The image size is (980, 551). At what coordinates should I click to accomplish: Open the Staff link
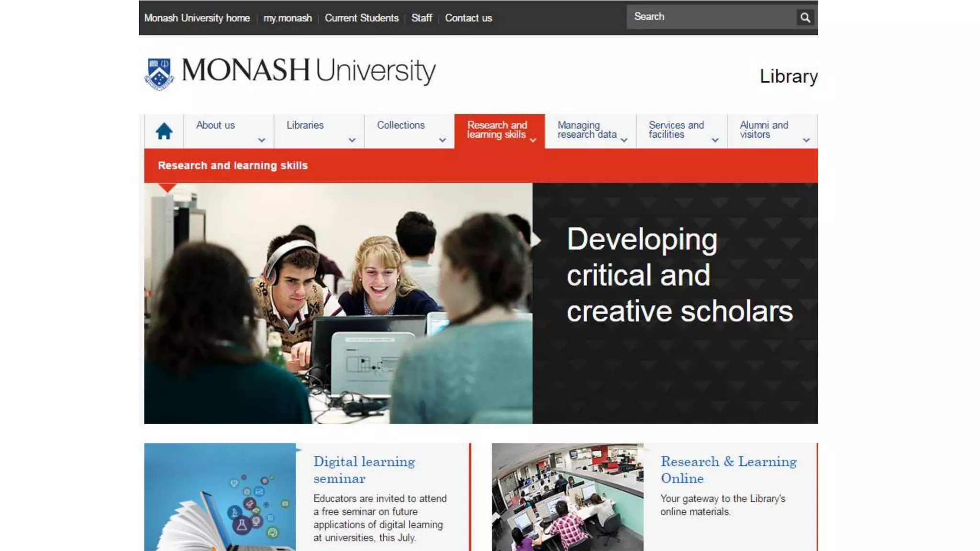click(x=422, y=18)
